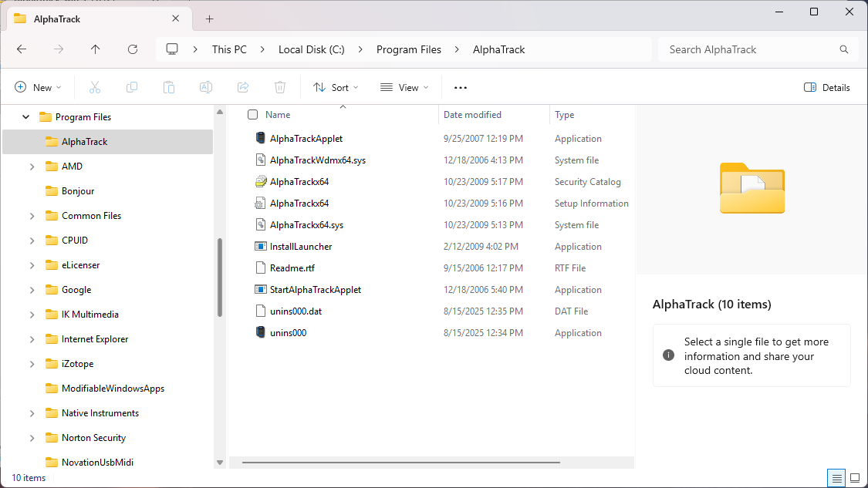
Task: Click the New button
Action: (38, 88)
